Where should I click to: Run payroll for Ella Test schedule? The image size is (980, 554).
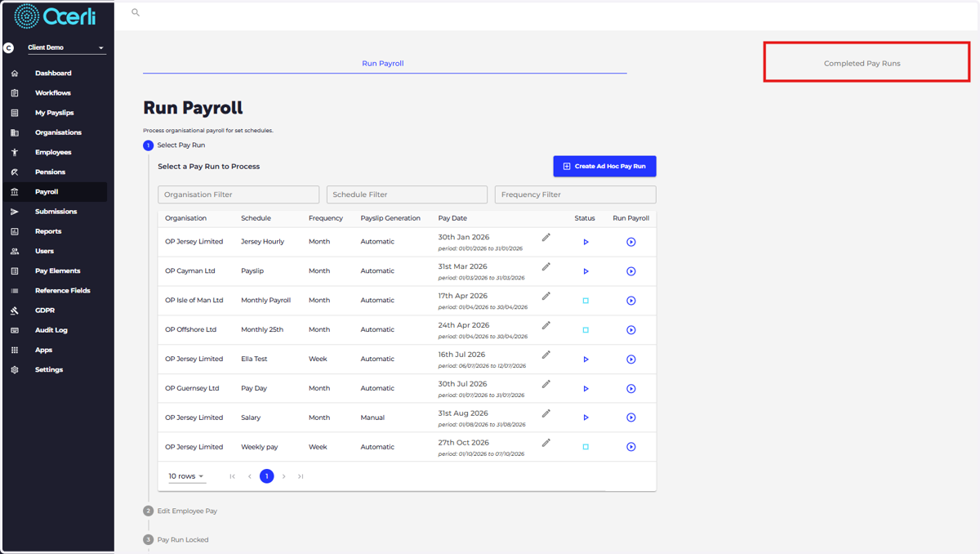(631, 360)
